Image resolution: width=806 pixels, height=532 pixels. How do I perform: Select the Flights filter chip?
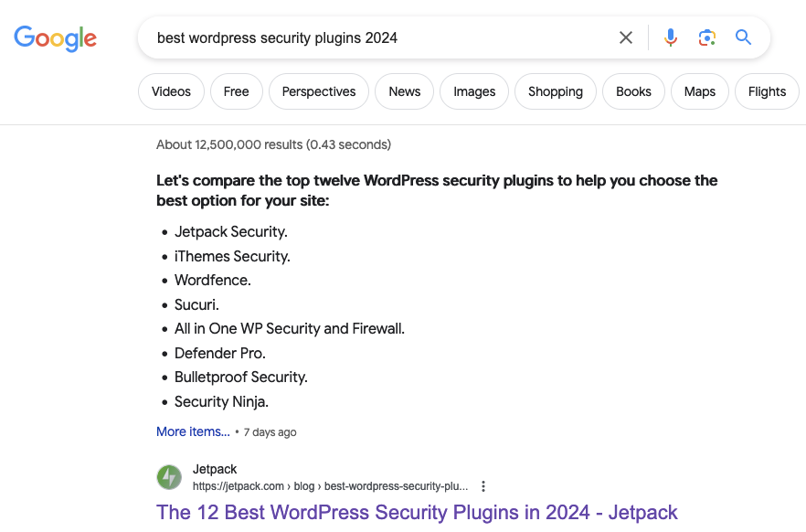[767, 91]
